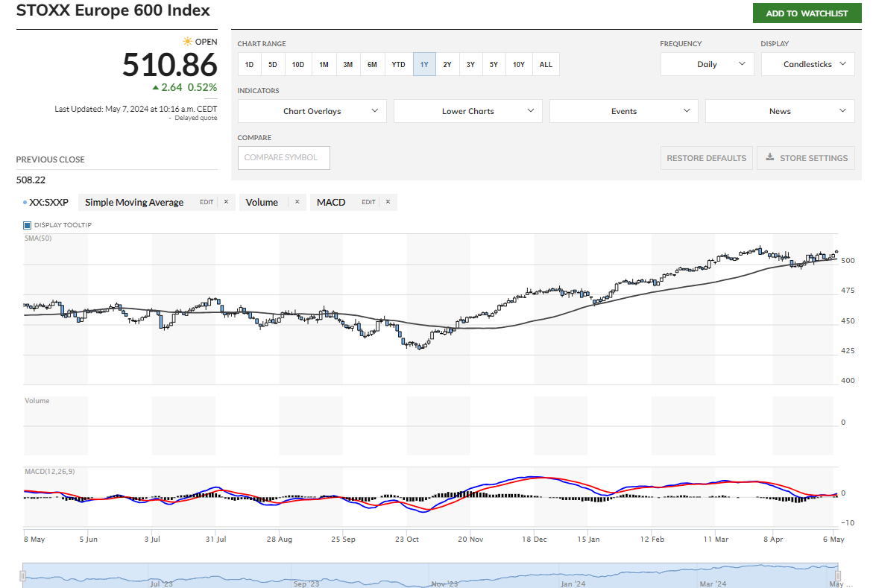Viewport: 873px width, 588px height.
Task: Click the 510.86 index price value
Action: (x=169, y=65)
